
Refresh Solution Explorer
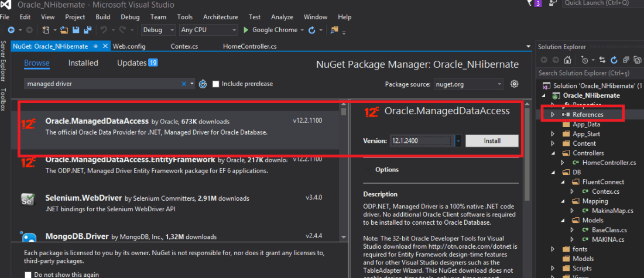coord(614,60)
